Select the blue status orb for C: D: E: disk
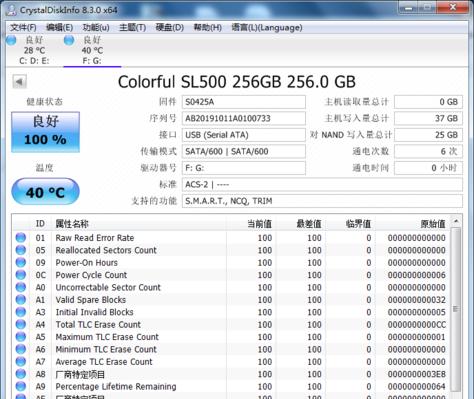Screen dimensions: 474x399 point(11,40)
